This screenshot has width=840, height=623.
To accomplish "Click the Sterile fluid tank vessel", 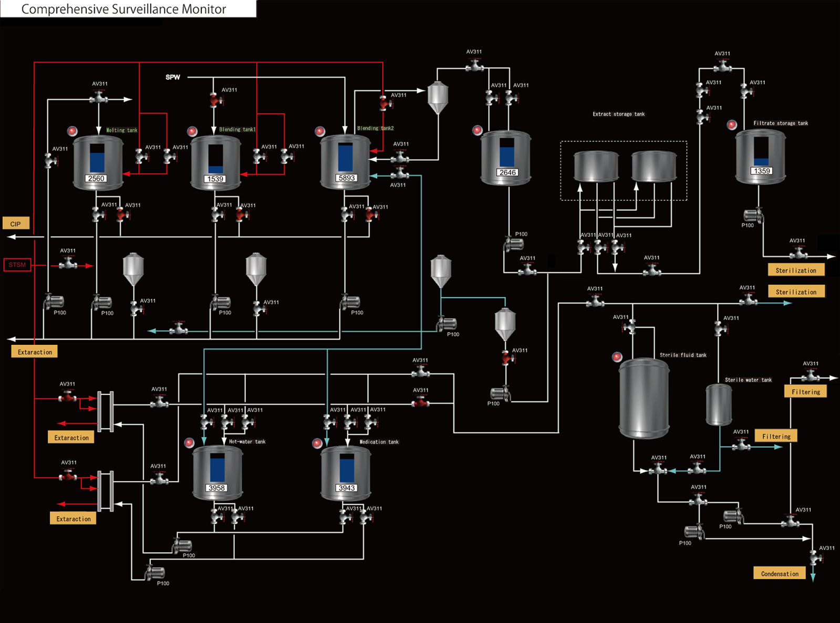I will pos(644,398).
